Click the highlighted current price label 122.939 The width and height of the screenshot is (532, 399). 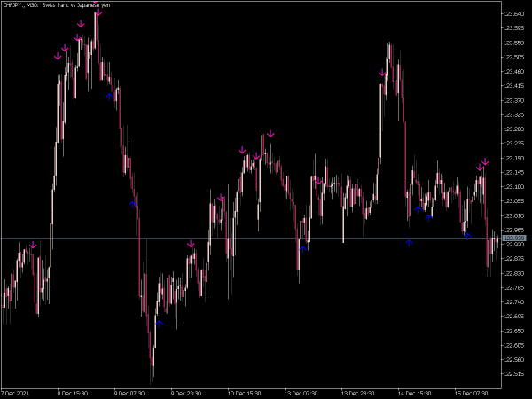pos(514,239)
